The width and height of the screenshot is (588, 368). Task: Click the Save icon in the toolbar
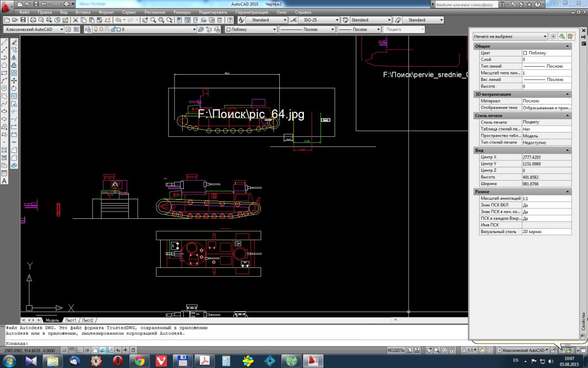click(x=23, y=20)
